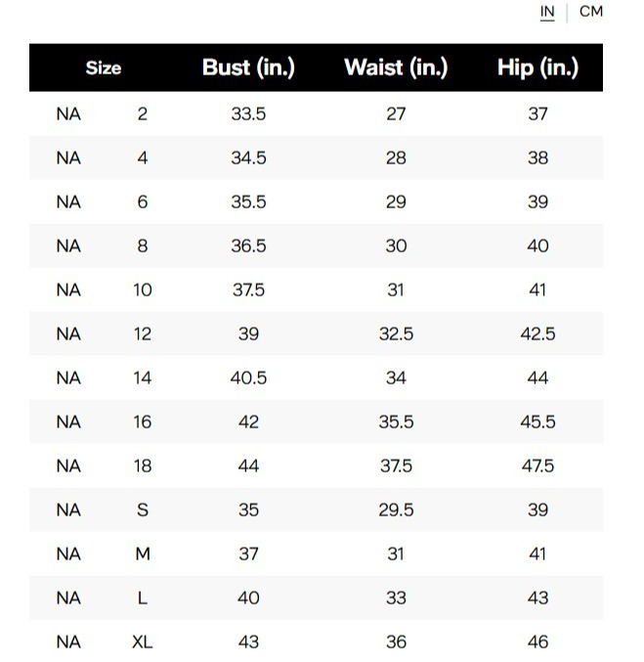Click the Bust (in.) column header

click(248, 67)
